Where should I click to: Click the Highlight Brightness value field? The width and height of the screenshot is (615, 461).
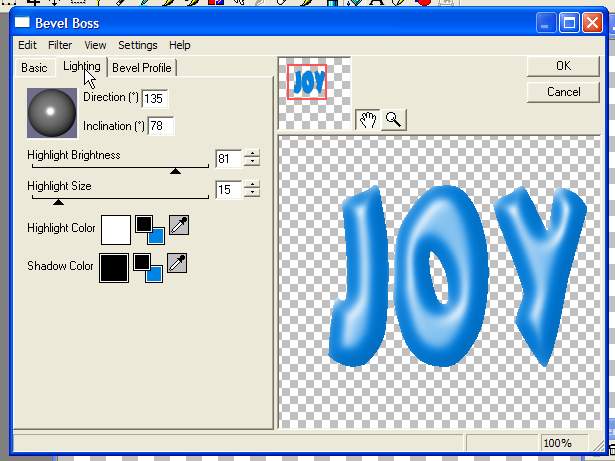[228, 159]
